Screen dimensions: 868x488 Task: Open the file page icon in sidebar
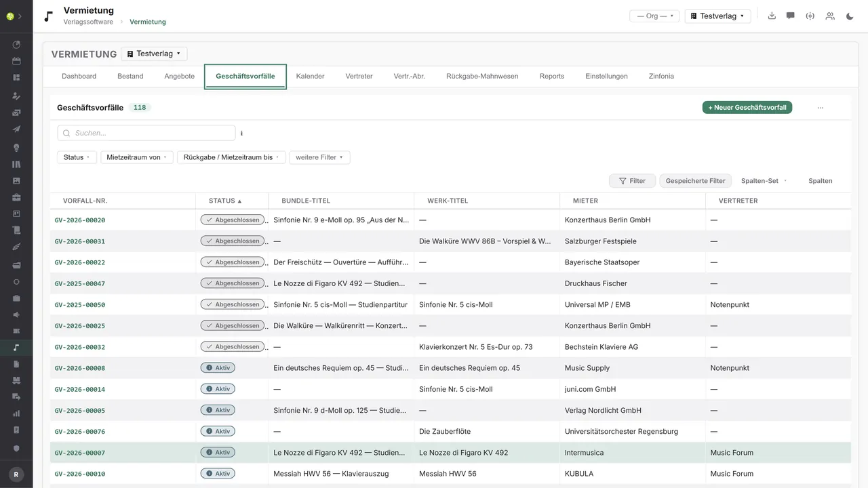(16, 364)
